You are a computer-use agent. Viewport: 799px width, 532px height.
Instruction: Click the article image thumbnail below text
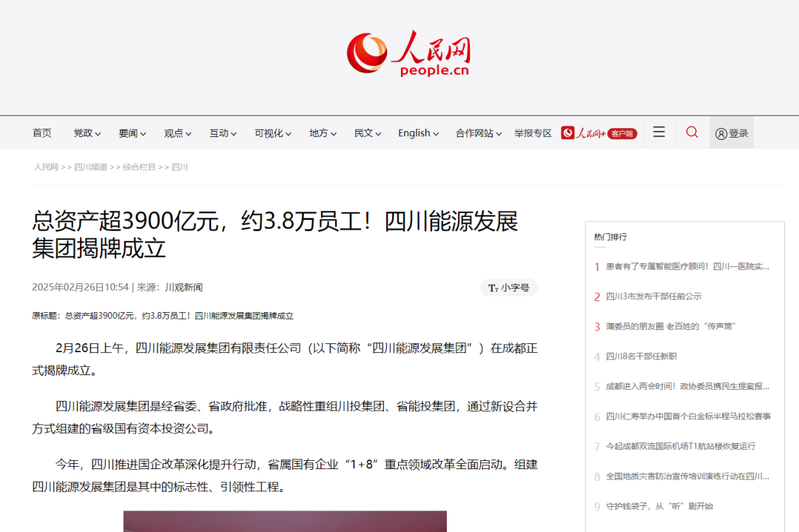pyautogui.click(x=285, y=521)
